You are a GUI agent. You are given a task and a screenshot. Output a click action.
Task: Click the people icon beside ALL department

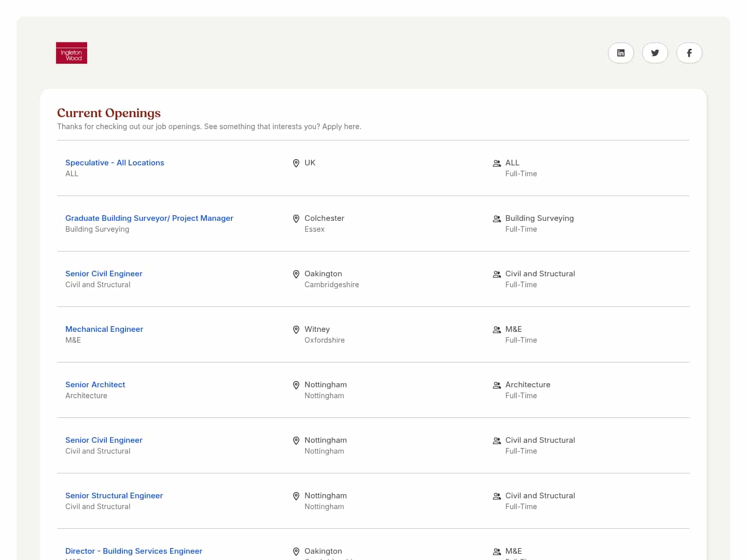click(x=496, y=163)
